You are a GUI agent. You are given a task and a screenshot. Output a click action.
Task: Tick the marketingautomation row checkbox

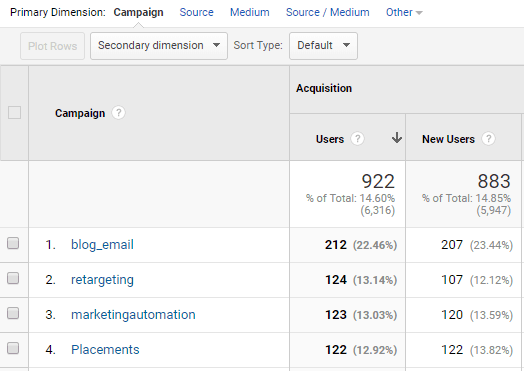point(13,313)
